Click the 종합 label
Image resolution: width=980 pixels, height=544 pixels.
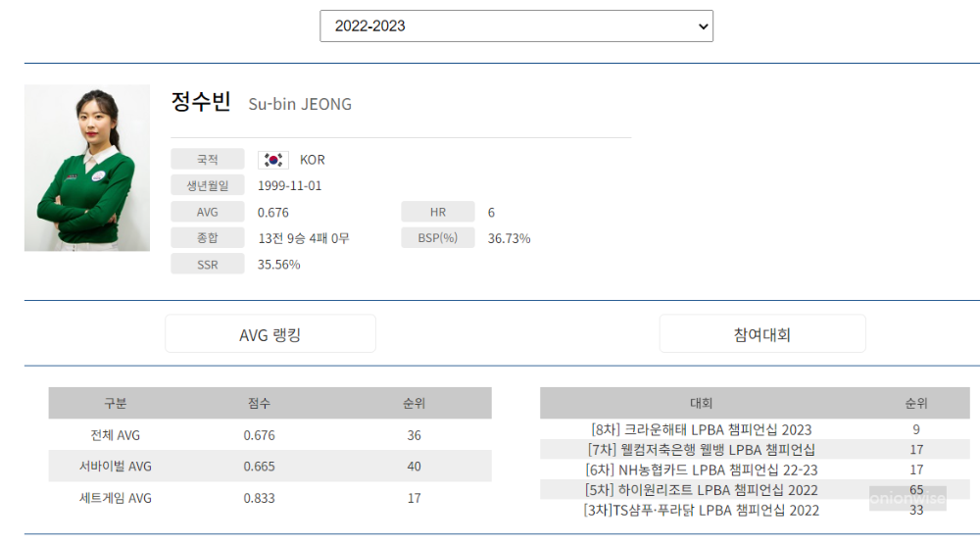(208, 237)
